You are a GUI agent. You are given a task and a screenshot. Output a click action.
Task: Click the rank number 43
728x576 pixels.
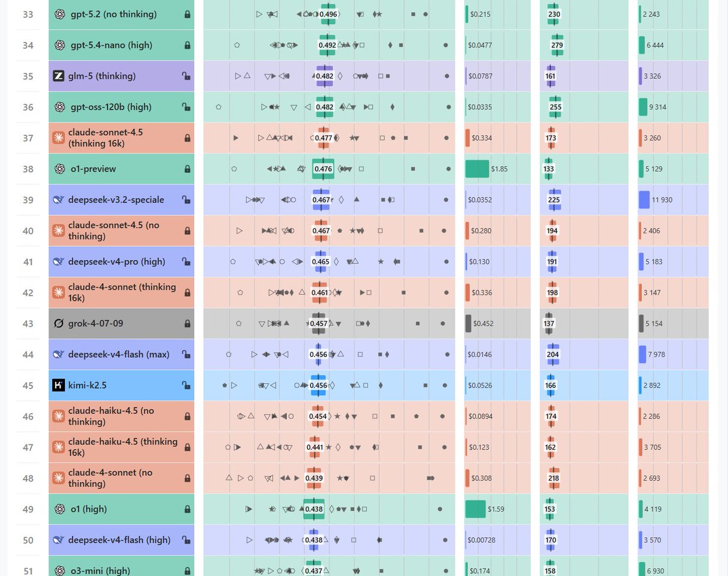[28, 323]
